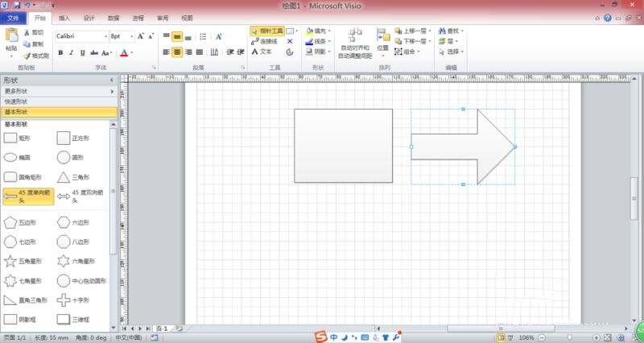Switch to the Process (进程) tab
Screen dimensions: 644x343
tap(138, 19)
